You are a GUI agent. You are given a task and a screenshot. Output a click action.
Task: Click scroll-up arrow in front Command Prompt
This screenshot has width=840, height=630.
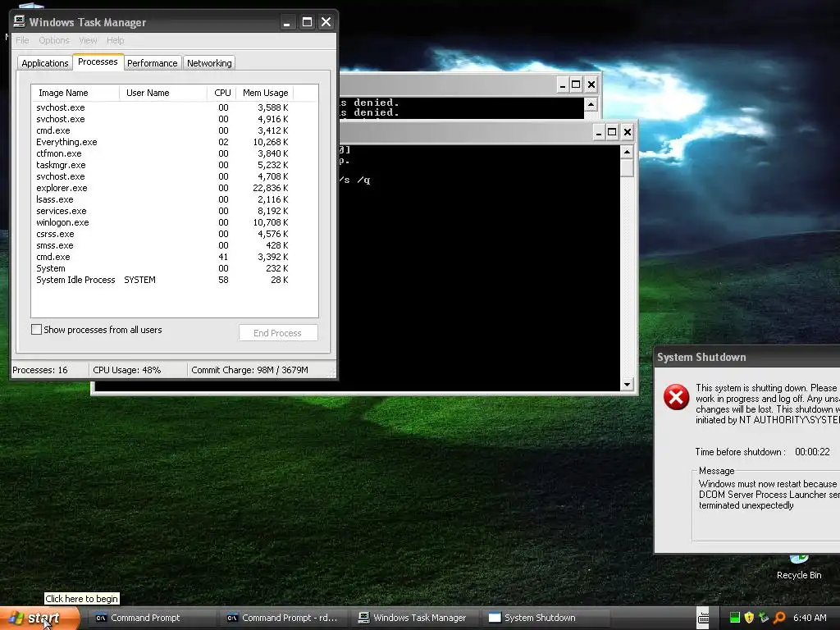coord(627,152)
